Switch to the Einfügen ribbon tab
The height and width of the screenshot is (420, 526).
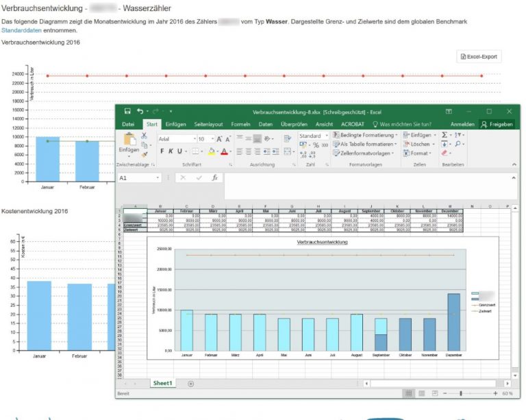[x=175, y=124]
